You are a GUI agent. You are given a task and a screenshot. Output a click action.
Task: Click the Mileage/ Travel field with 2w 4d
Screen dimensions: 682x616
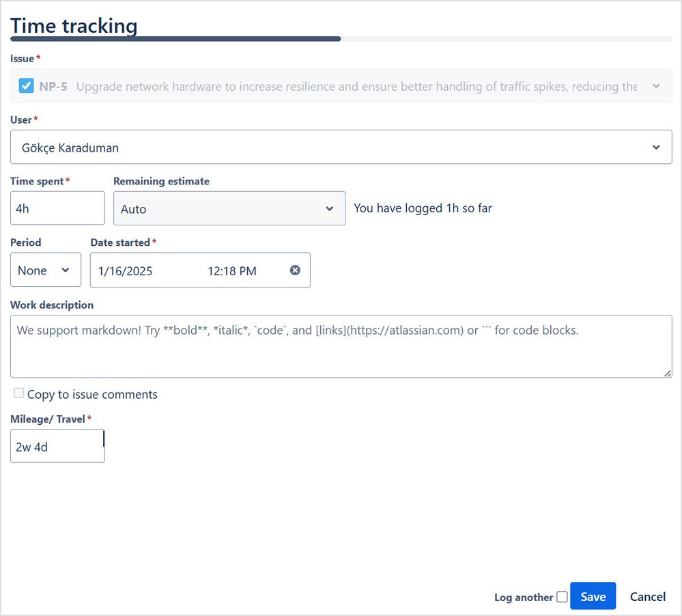(57, 446)
